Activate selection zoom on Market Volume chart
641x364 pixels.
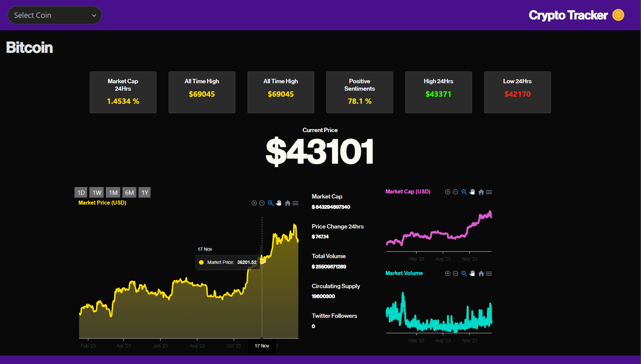464,273
